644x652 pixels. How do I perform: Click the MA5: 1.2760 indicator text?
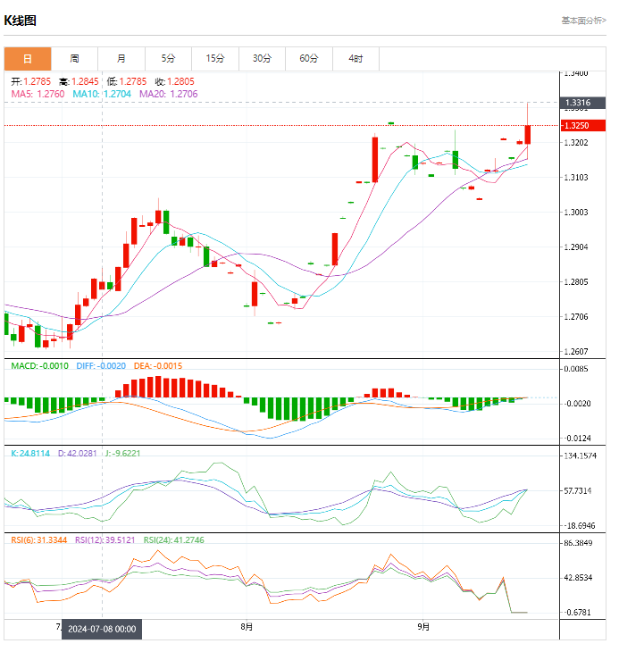point(38,94)
